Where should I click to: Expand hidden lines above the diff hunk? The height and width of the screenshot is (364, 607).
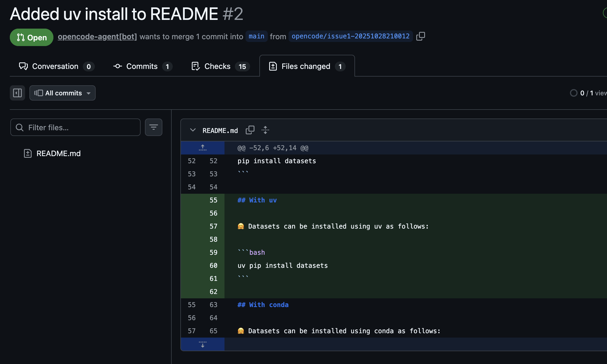(202, 148)
